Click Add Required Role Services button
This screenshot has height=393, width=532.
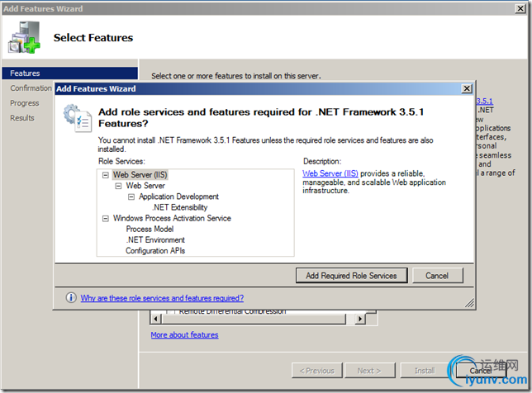351,275
